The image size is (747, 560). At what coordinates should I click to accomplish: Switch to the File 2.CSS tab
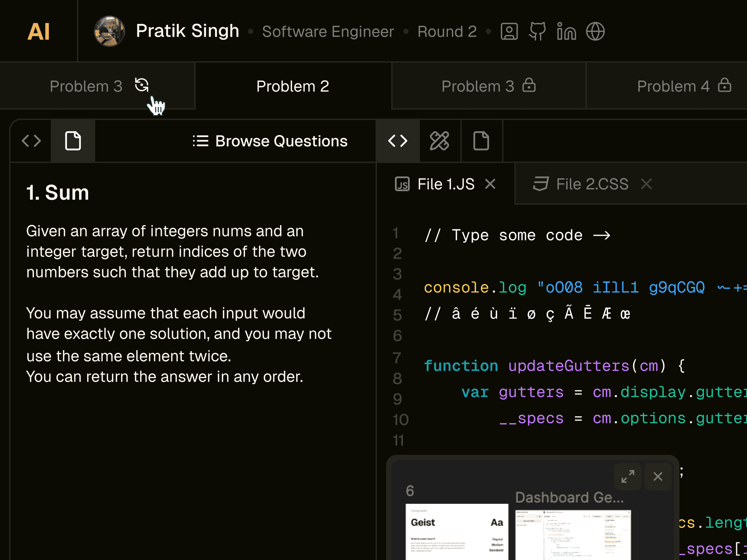[592, 184]
